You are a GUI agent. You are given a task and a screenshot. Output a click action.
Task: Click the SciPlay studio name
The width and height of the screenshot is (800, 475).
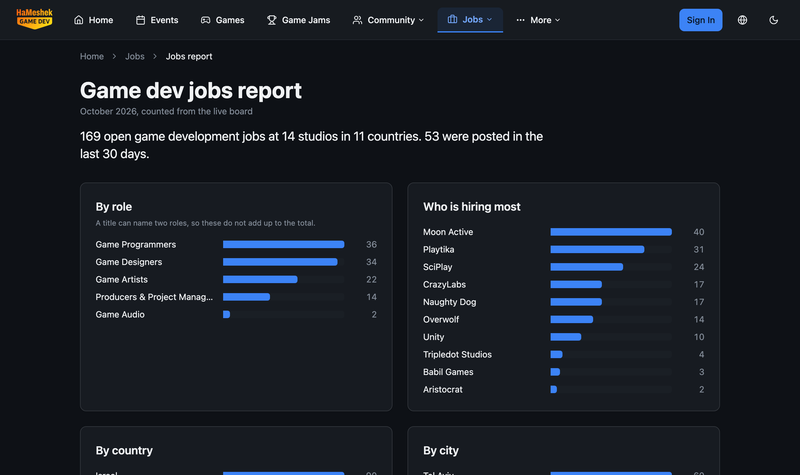pyautogui.click(x=438, y=267)
